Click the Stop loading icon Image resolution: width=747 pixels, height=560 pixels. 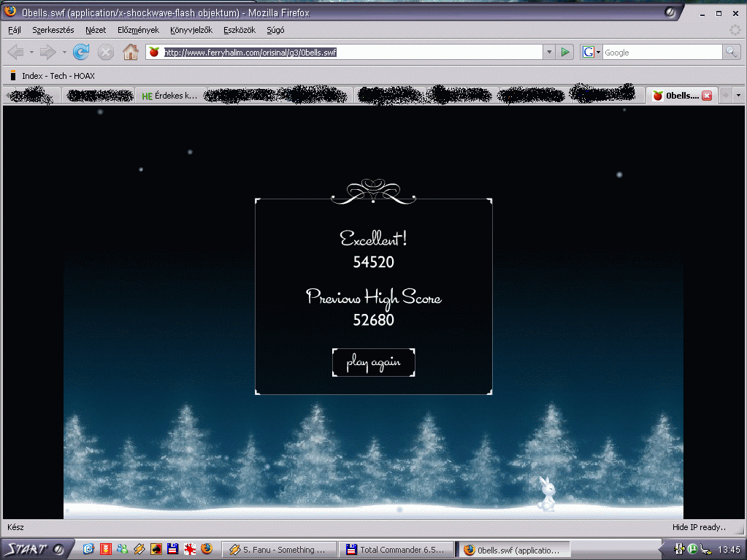click(x=106, y=52)
